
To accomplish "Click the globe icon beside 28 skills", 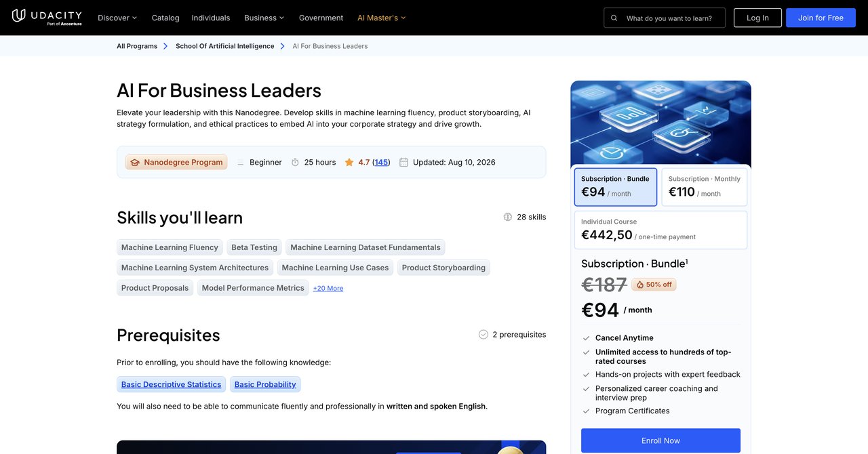I will 508,217.
